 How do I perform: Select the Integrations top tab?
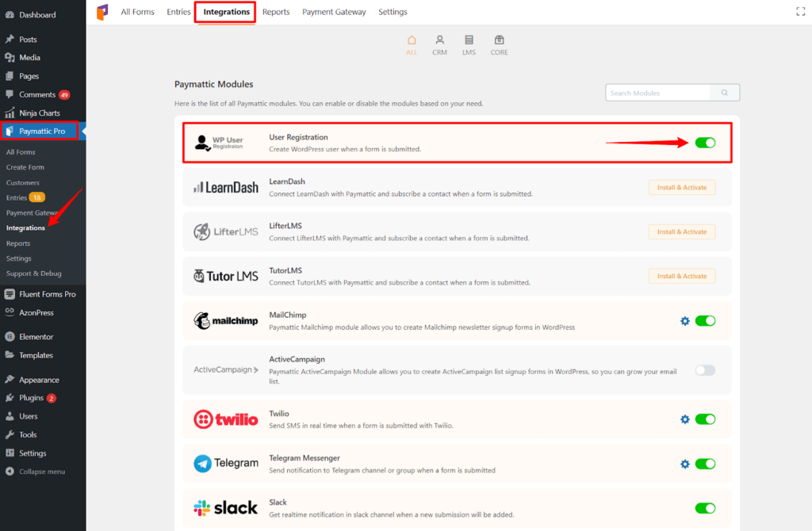(x=226, y=12)
